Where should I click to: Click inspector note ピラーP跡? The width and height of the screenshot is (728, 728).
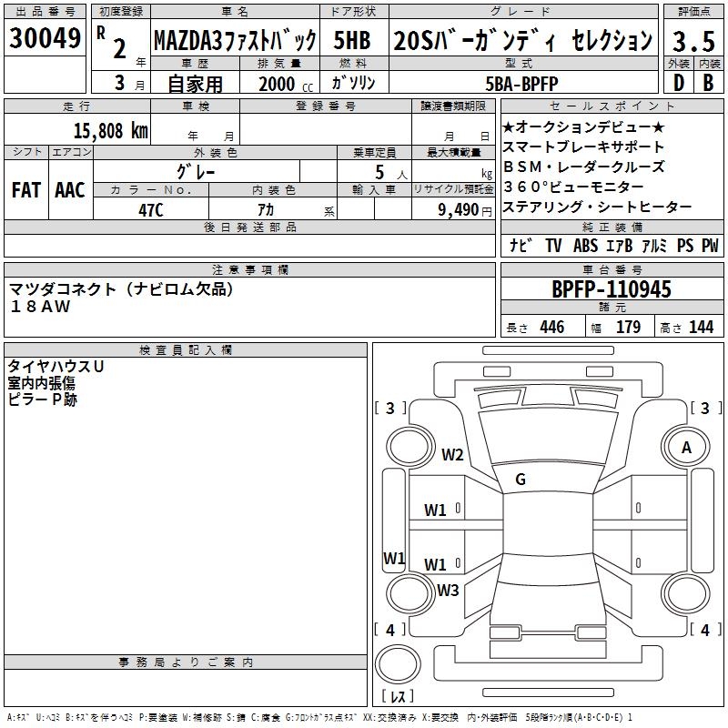click(42, 399)
